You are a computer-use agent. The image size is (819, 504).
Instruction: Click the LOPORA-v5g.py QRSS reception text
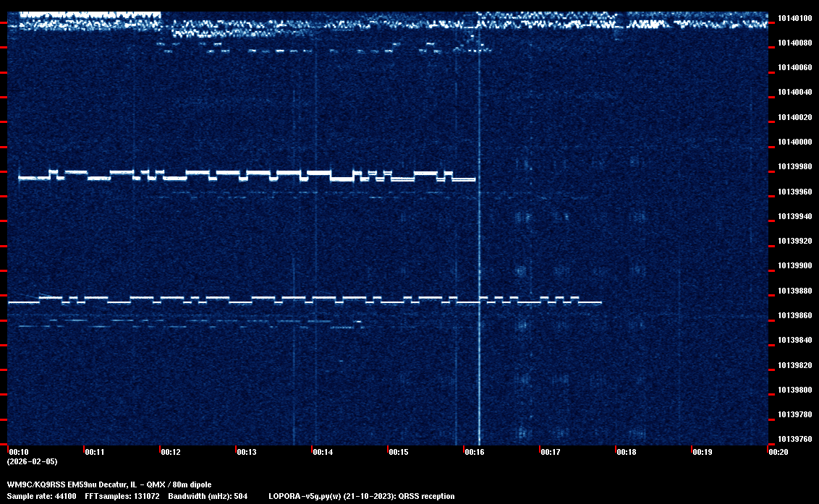click(x=361, y=496)
